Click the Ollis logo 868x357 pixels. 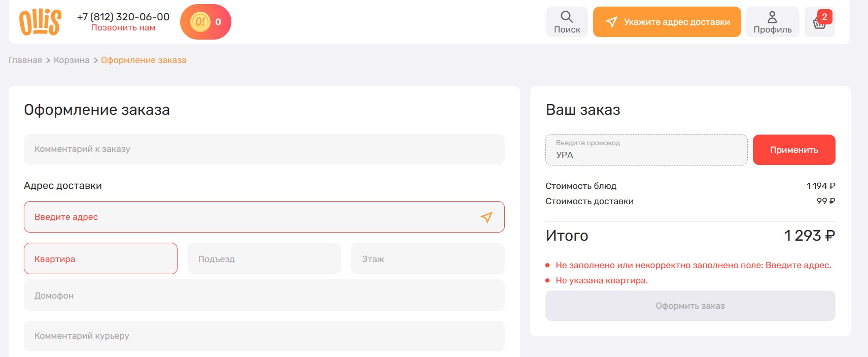point(40,22)
